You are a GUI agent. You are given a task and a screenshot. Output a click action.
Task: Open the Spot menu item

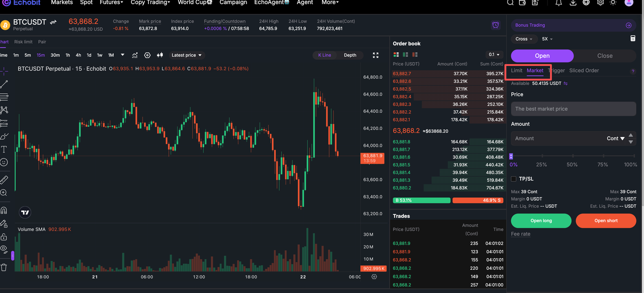(x=87, y=3)
